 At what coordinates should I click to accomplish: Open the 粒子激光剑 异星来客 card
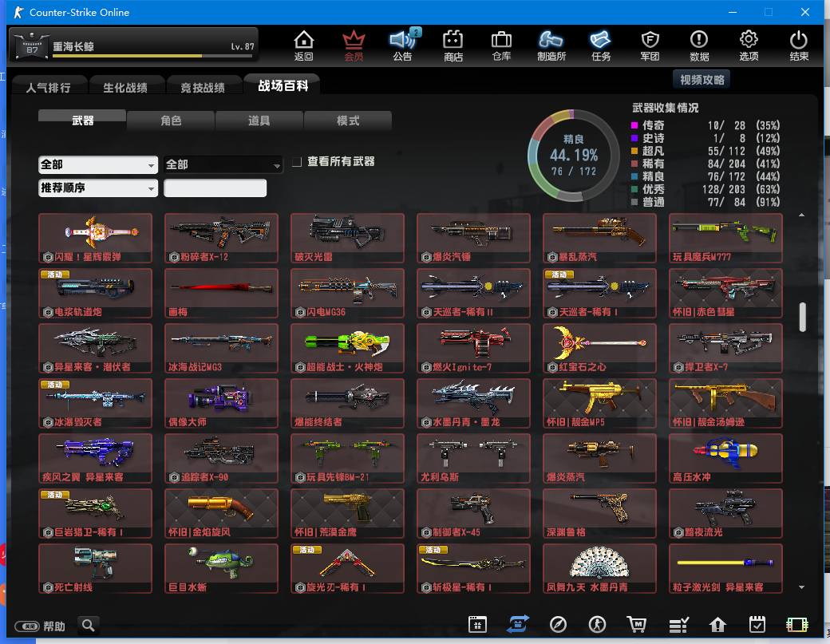(x=725, y=568)
